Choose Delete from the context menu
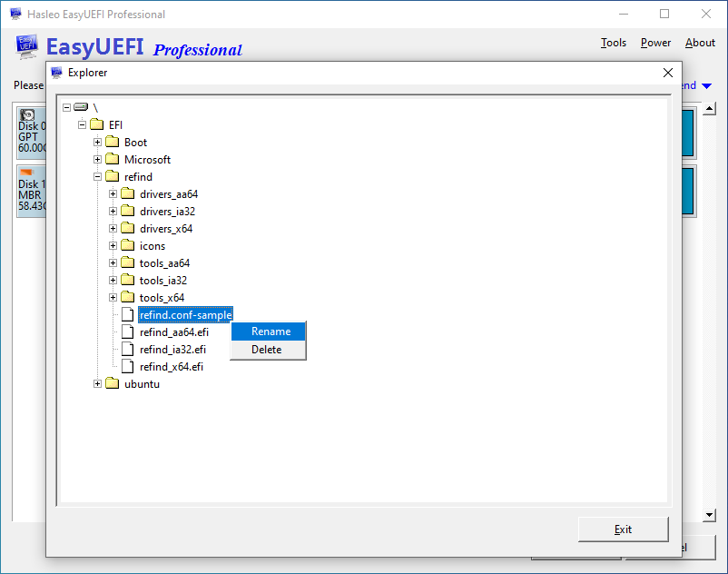Image resolution: width=728 pixels, height=574 pixels. (x=269, y=350)
